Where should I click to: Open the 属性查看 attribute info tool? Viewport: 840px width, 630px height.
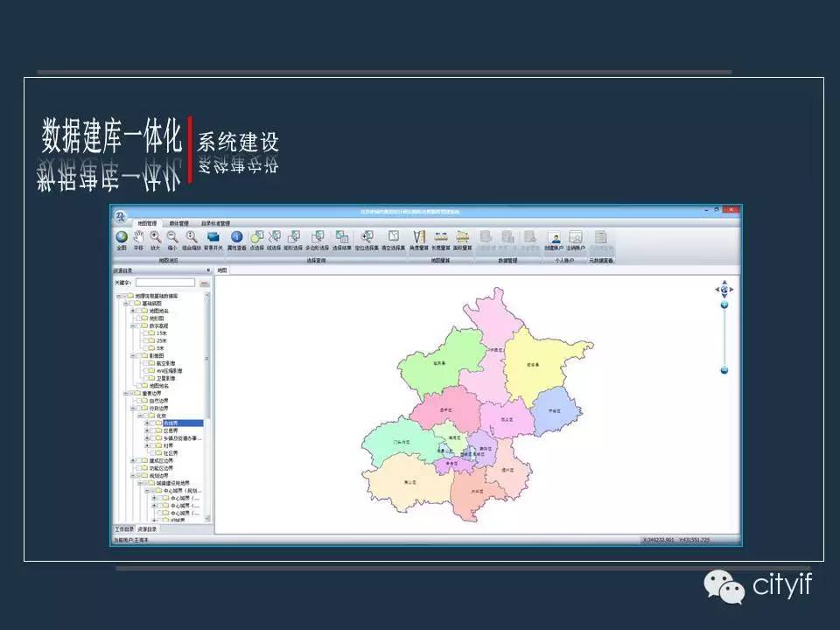click(x=236, y=237)
